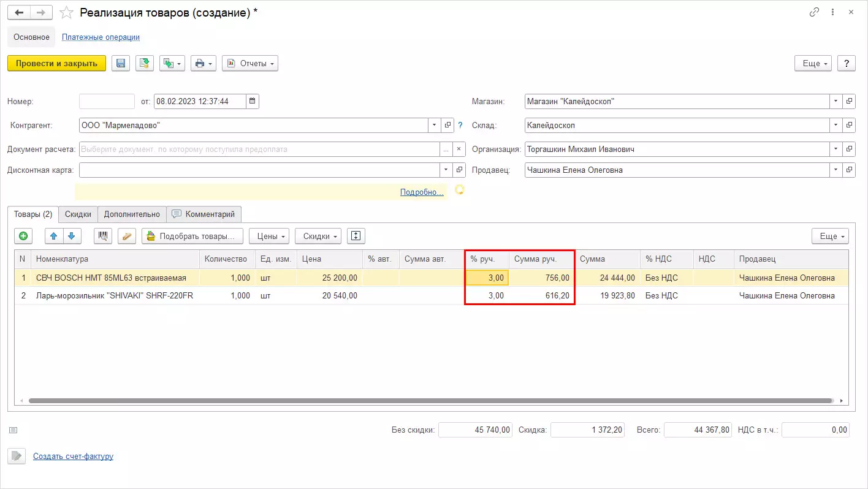Viewport: 868px width, 489px height.
Task: Open the Магазин dropdown list
Action: pos(836,101)
